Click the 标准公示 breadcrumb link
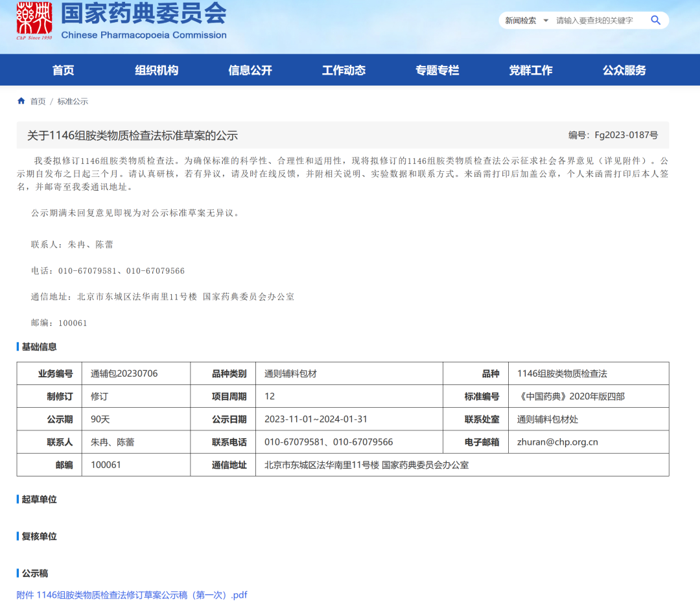 point(73,101)
